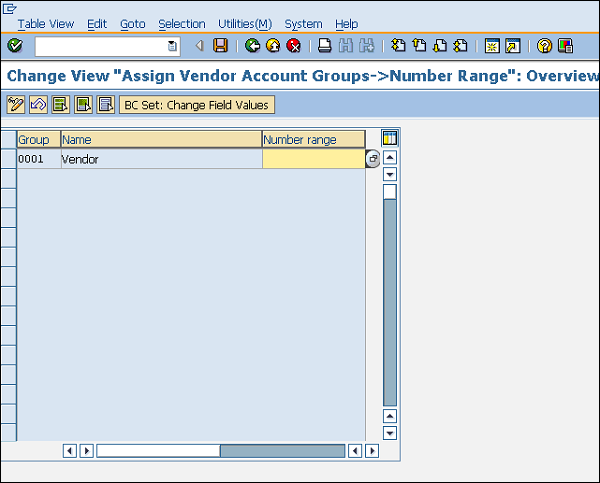Open the Selection menu
600x483 pixels.
[x=182, y=24]
